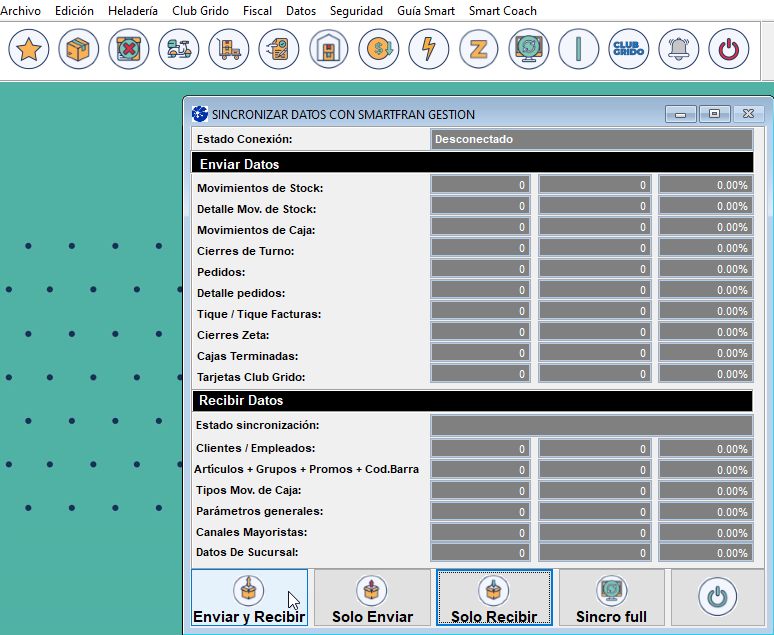This screenshot has width=774, height=635.
Task: Click the warehouse stock icon
Action: click(x=329, y=49)
